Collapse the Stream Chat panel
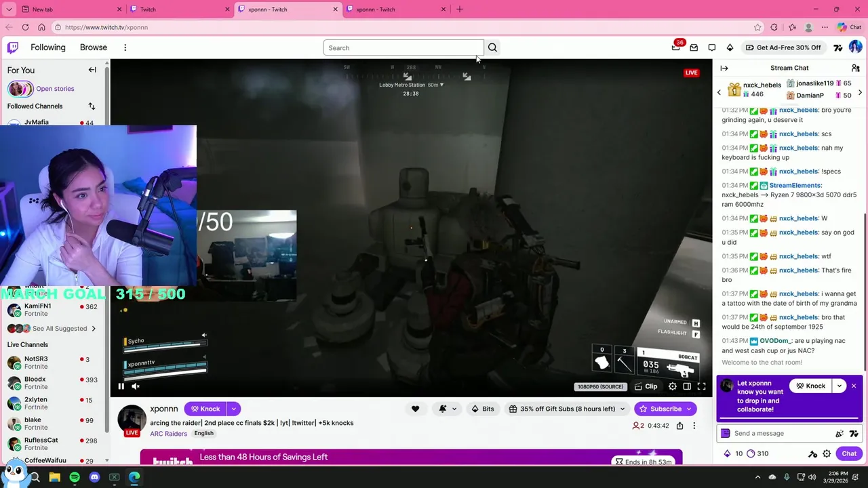The image size is (868, 488). click(x=724, y=68)
